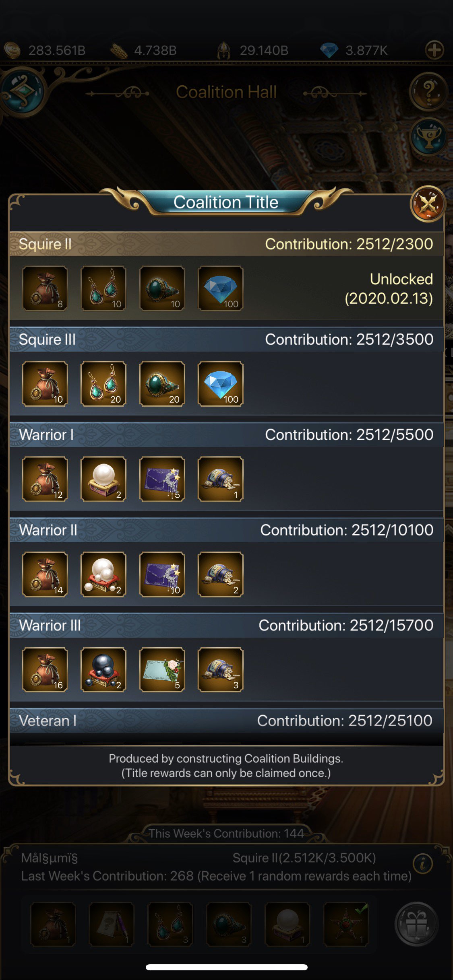Screen dimensions: 453x980
Task: Tap Warrior I coin bag reward 12
Action: [x=45, y=479]
